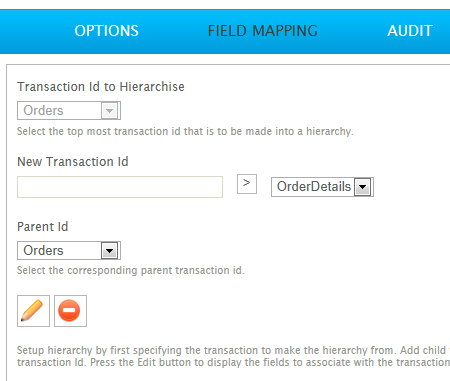Open the Parent Id dropdown arrow

109,251
